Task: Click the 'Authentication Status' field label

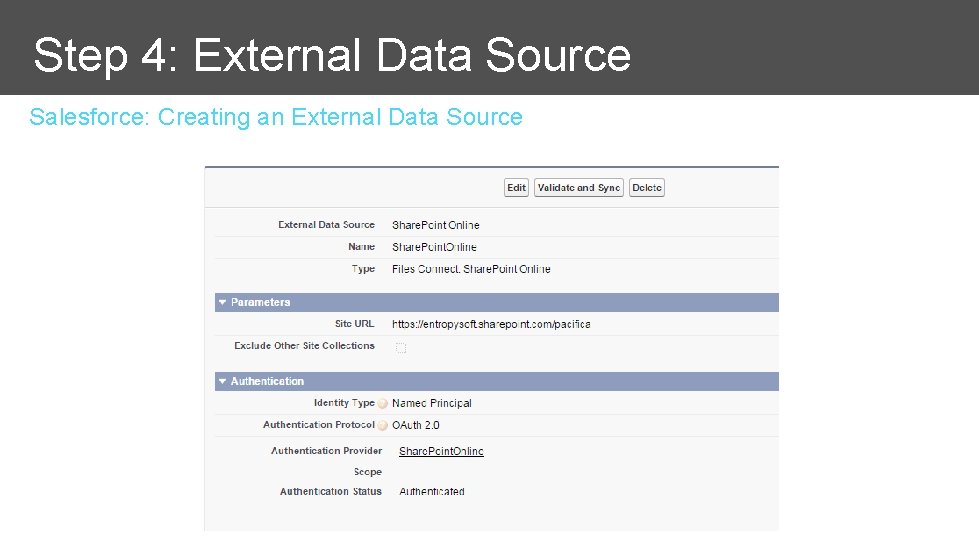Action: (330, 492)
